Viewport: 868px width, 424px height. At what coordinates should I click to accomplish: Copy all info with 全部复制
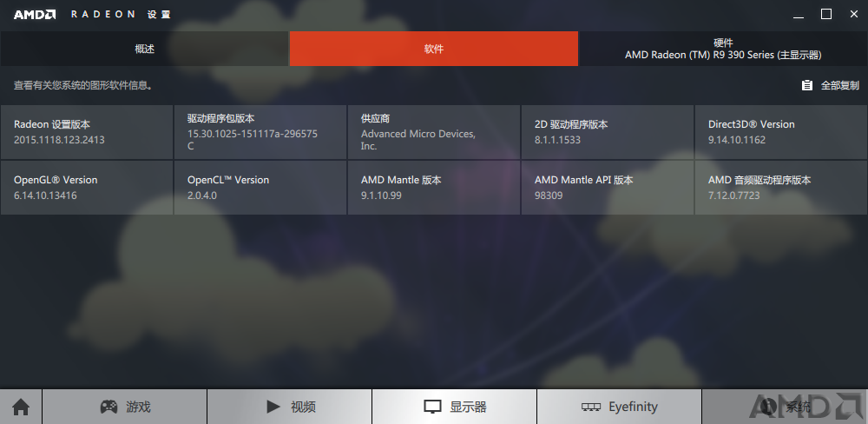[831, 85]
